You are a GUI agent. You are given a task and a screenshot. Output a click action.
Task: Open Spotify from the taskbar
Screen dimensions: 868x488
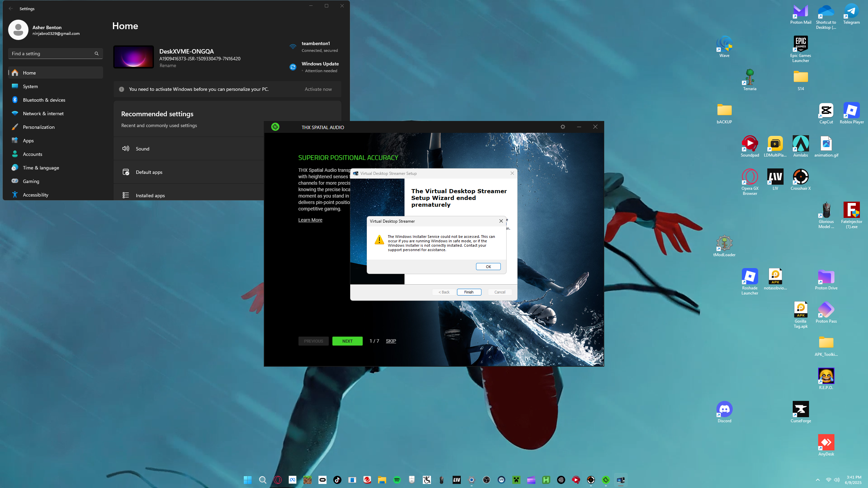[x=397, y=480]
